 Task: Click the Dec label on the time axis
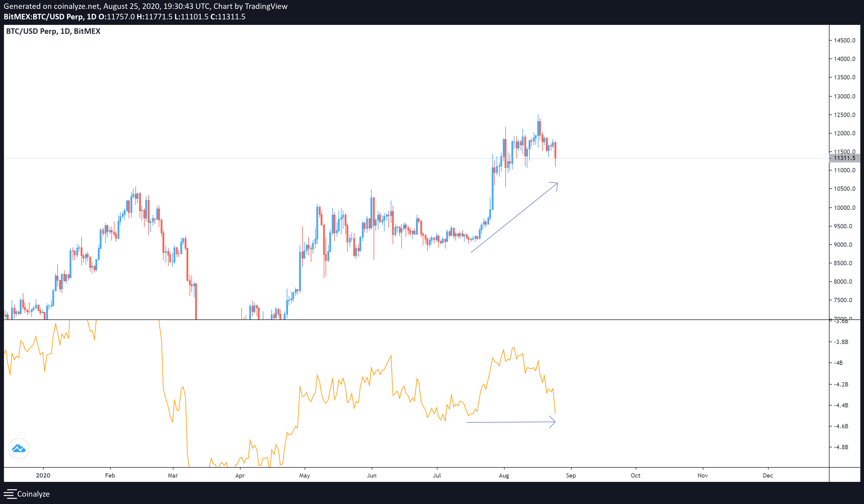[768, 475]
